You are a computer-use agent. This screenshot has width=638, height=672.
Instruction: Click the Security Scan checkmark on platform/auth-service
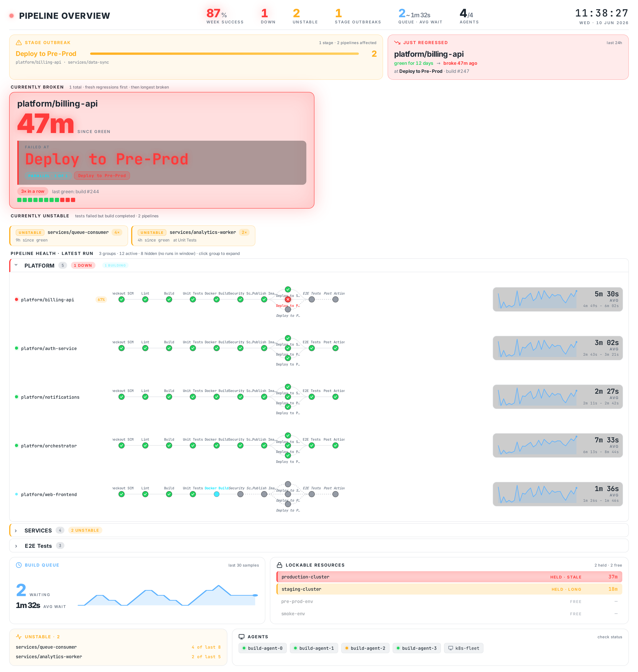240,348
